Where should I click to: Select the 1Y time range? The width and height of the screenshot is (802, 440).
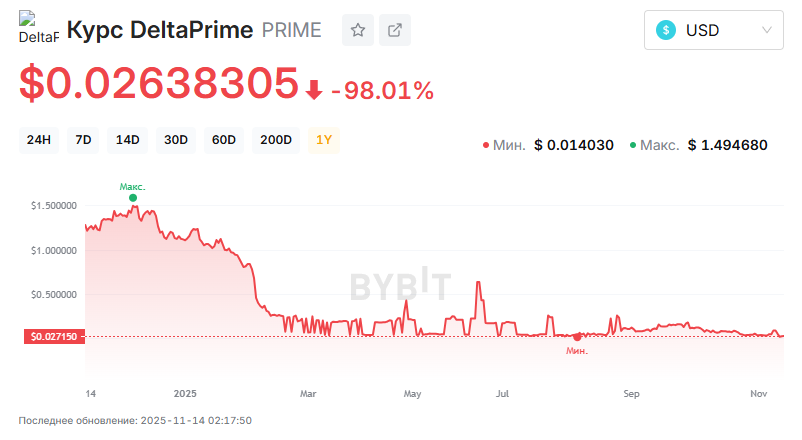pyautogui.click(x=325, y=140)
